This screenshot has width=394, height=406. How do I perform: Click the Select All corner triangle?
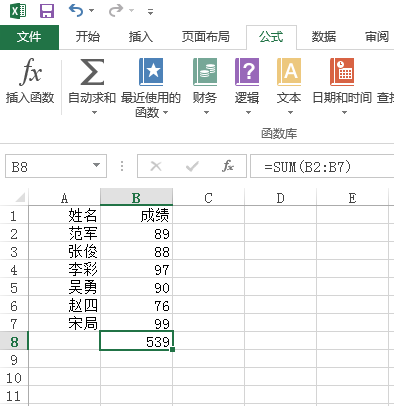pos(20,198)
